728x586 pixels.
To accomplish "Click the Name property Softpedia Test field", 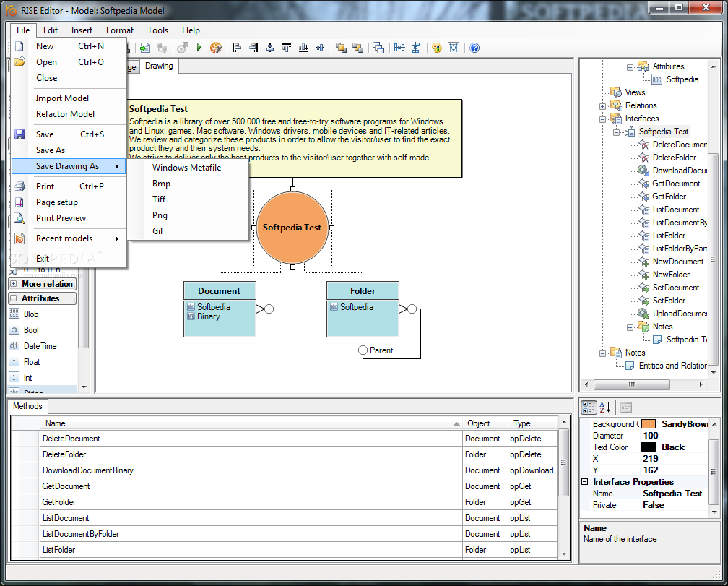I will [x=675, y=494].
